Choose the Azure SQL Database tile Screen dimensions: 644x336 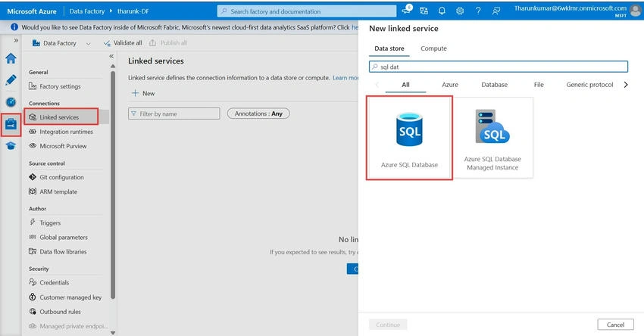click(x=409, y=138)
